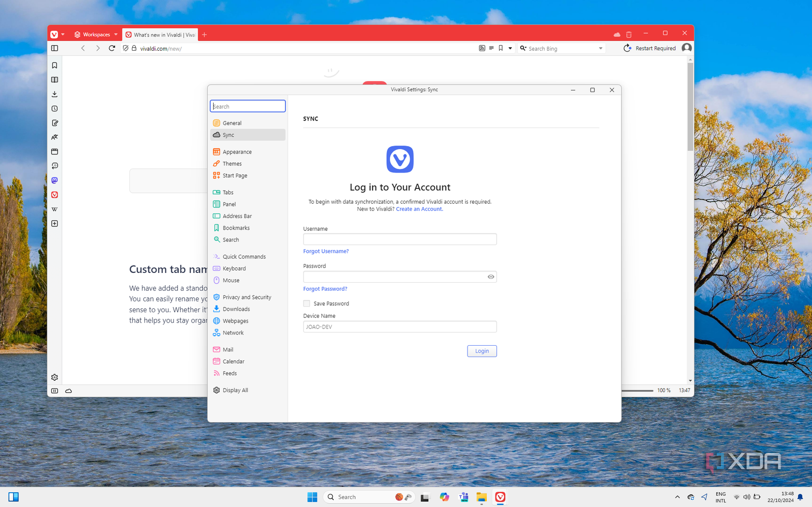Open the History panel clock icon
This screenshot has width=812, height=507.
(x=55, y=109)
